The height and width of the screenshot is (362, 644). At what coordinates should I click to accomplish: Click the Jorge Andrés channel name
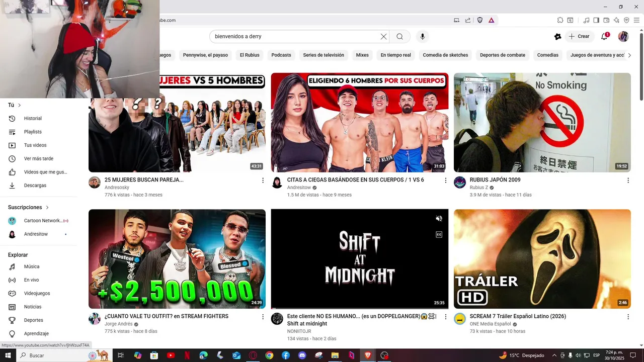(x=118, y=324)
